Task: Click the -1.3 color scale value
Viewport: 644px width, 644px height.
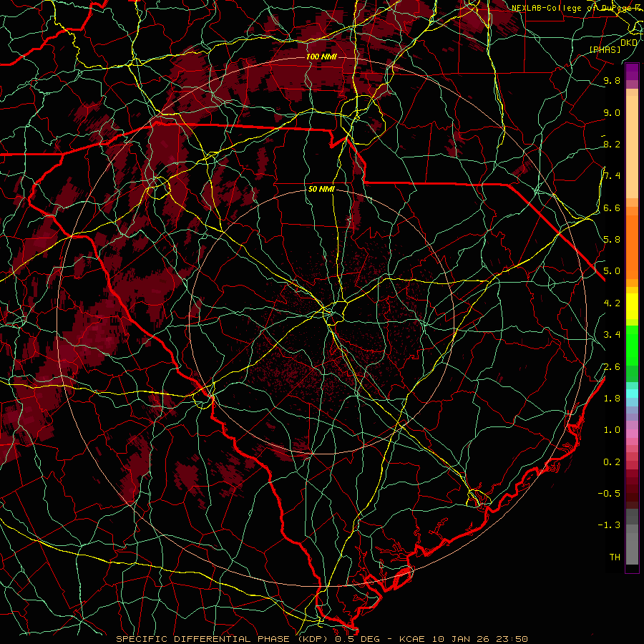Action: pyautogui.click(x=609, y=525)
